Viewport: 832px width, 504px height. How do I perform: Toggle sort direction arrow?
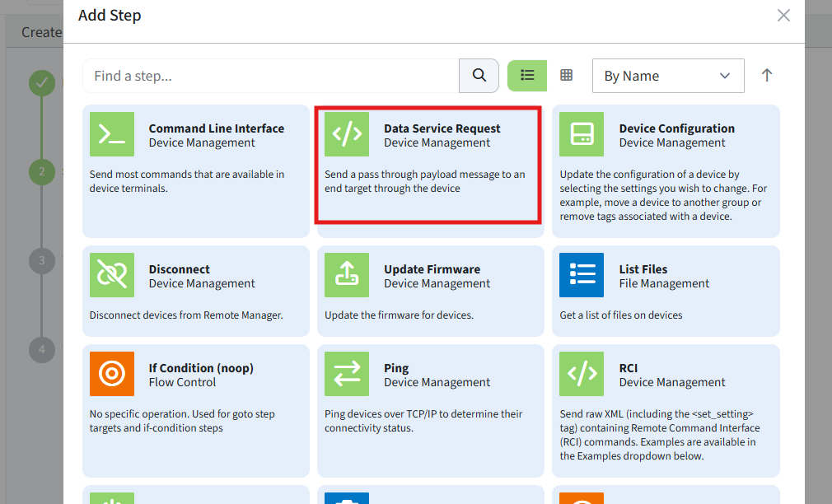coord(767,76)
